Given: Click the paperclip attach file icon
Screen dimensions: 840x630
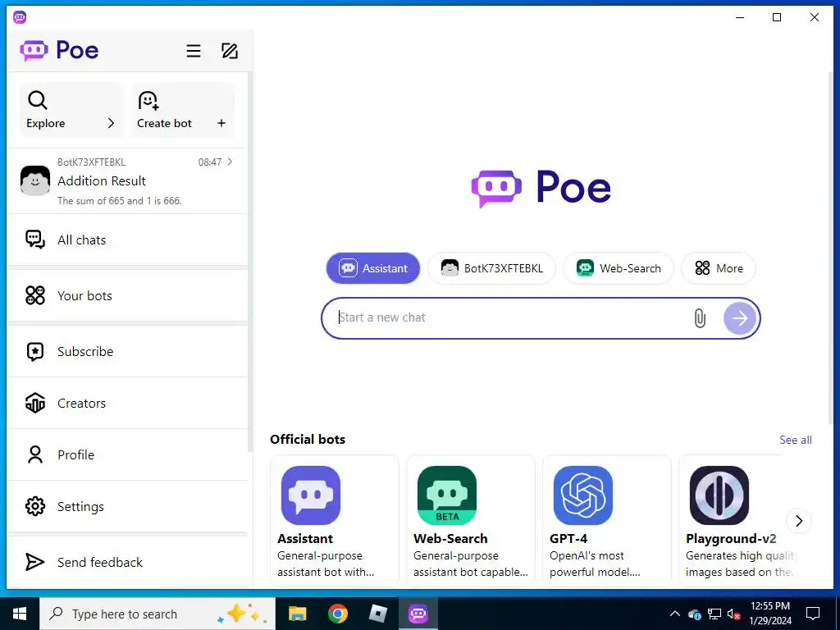Looking at the screenshot, I should pos(700,318).
